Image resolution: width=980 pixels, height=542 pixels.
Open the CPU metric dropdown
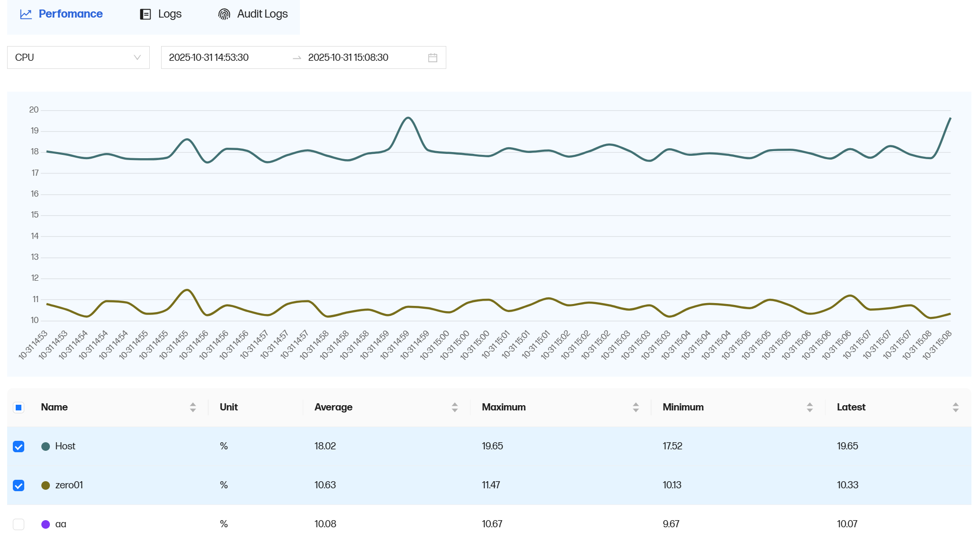[78, 57]
